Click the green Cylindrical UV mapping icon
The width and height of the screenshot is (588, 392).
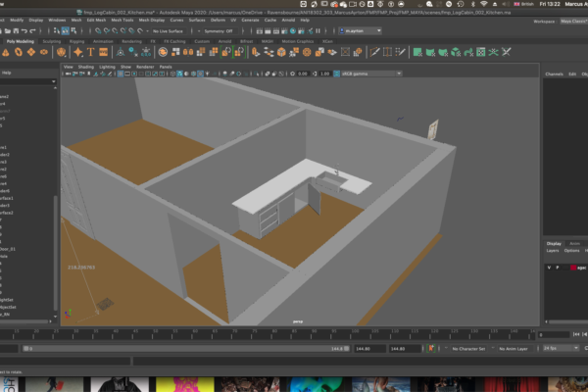[430, 52]
